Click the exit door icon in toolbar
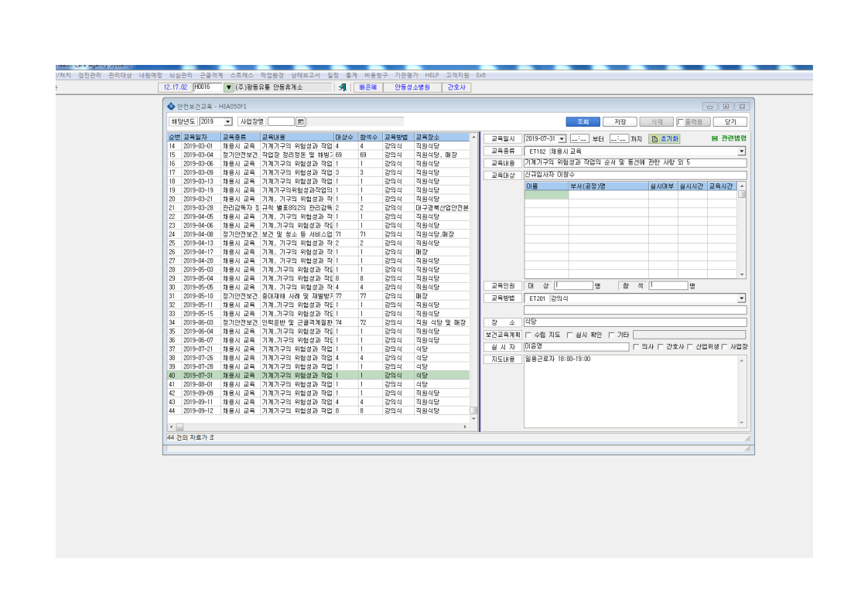 click(343, 87)
